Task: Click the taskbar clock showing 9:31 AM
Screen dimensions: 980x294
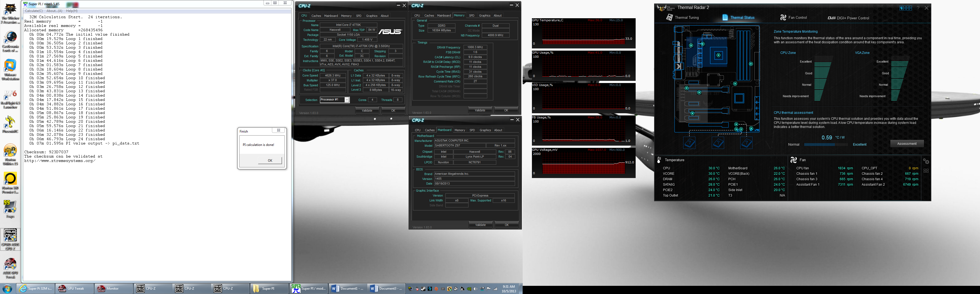Action: coord(509,289)
